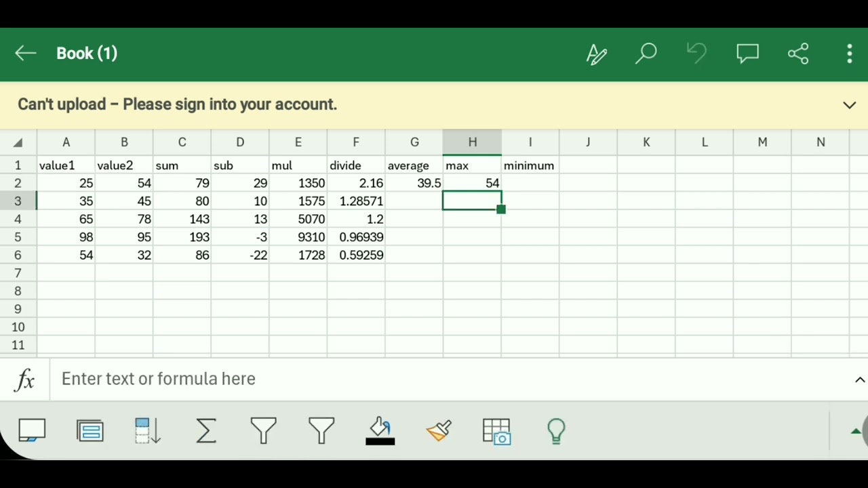Tap the stacked sheets icon in bottom toolbar
Viewport: 868px width, 488px height.
[x=90, y=431]
